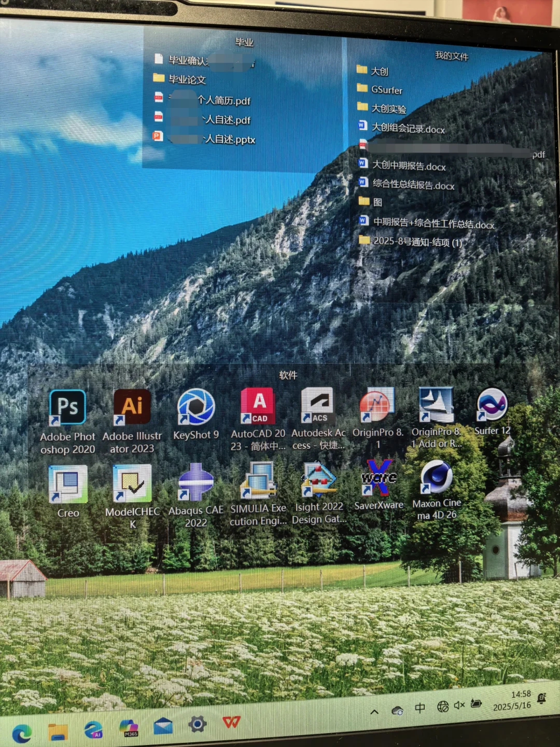
Task: Launch SaverXware shortcut
Action: coord(379,485)
